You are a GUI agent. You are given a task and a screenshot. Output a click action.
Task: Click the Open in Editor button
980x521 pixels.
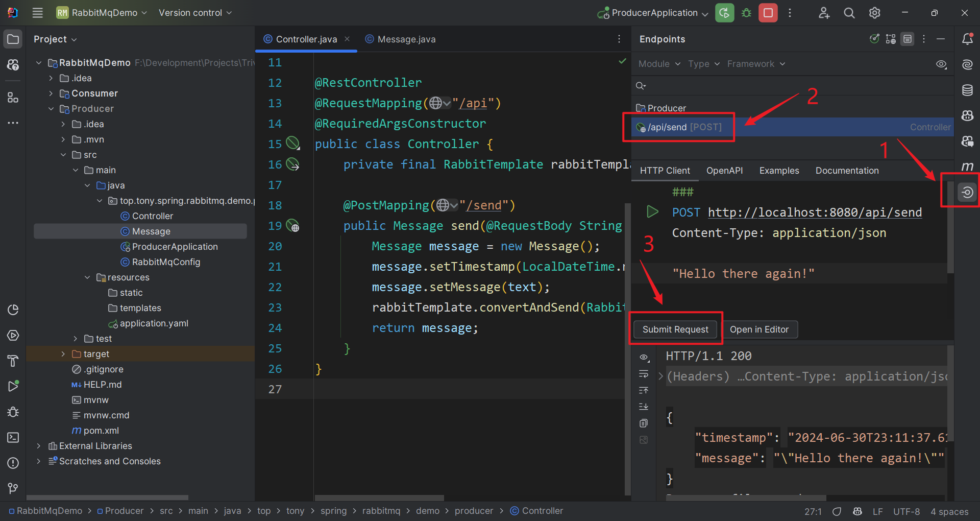click(x=759, y=329)
